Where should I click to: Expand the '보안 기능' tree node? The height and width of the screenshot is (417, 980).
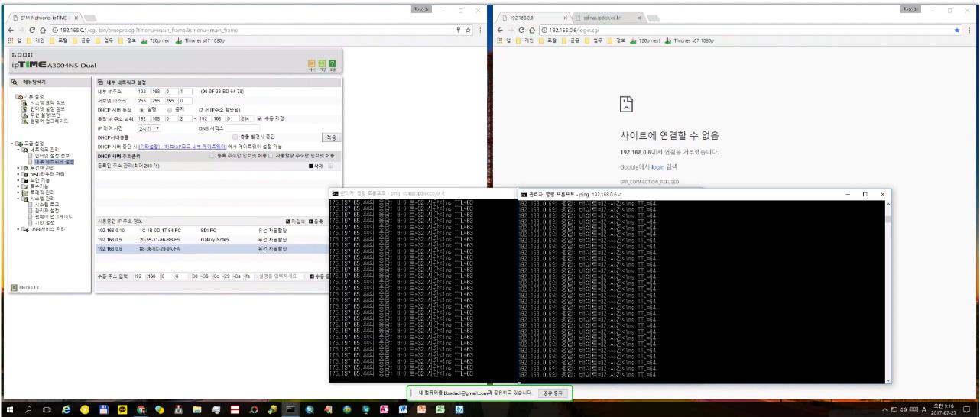(x=18, y=180)
